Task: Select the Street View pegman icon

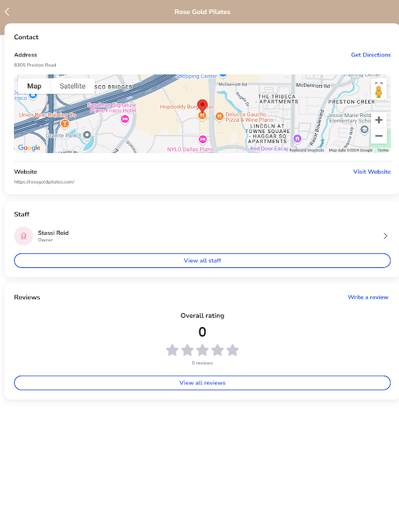Action: coord(378,92)
